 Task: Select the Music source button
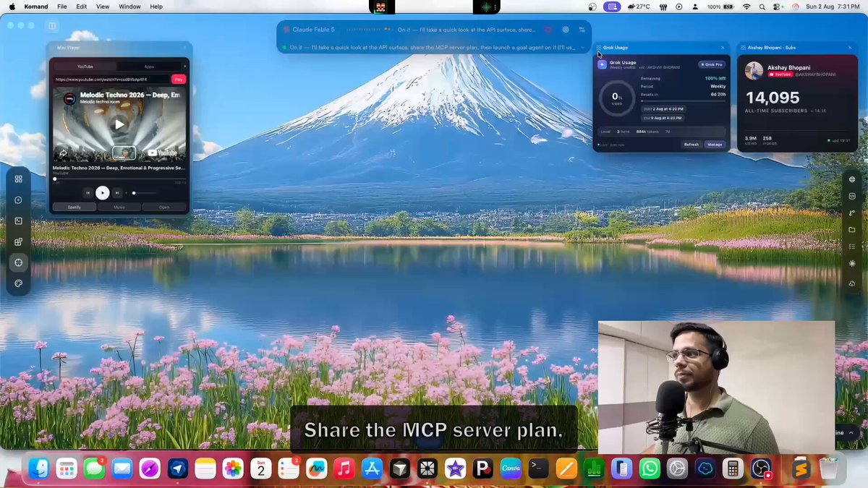pos(119,207)
